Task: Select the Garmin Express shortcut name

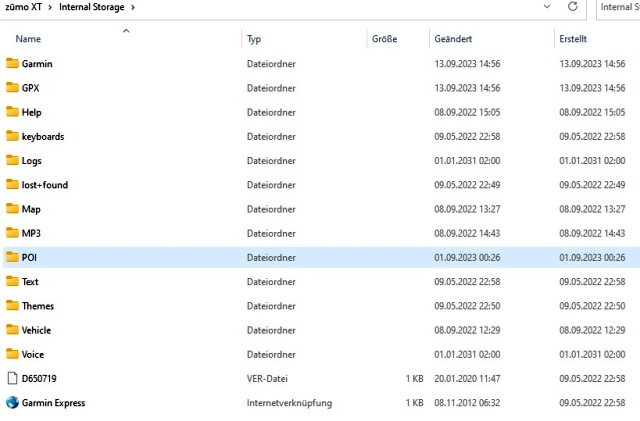Action: pyautogui.click(x=53, y=403)
